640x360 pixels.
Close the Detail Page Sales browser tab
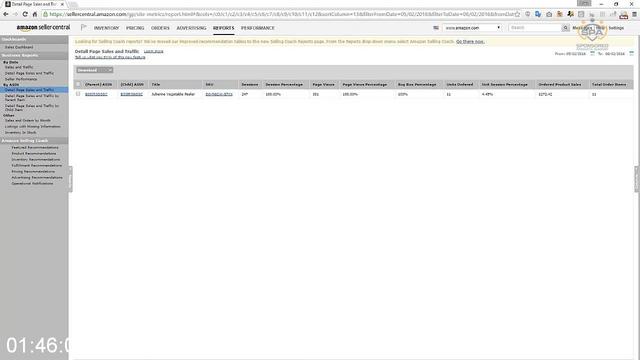click(62, 4)
